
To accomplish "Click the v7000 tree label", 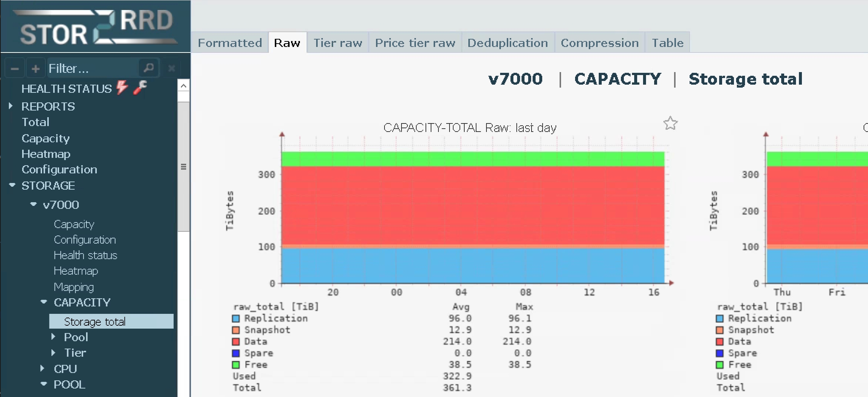I will click(x=61, y=205).
